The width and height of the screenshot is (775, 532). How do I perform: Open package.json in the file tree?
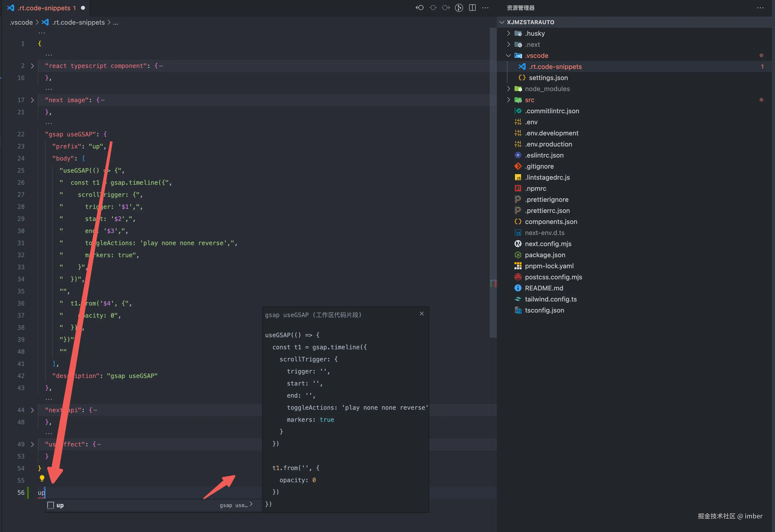(x=545, y=255)
